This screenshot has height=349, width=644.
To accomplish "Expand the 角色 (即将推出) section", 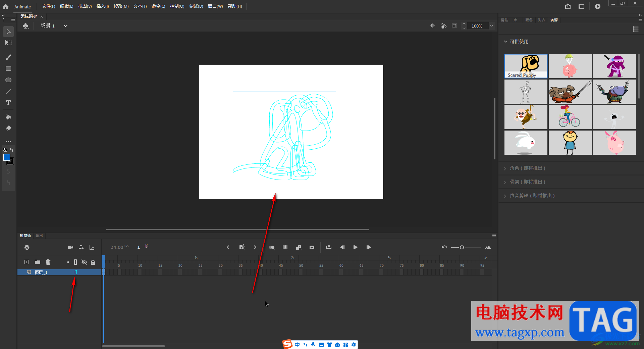I will pos(527,168).
